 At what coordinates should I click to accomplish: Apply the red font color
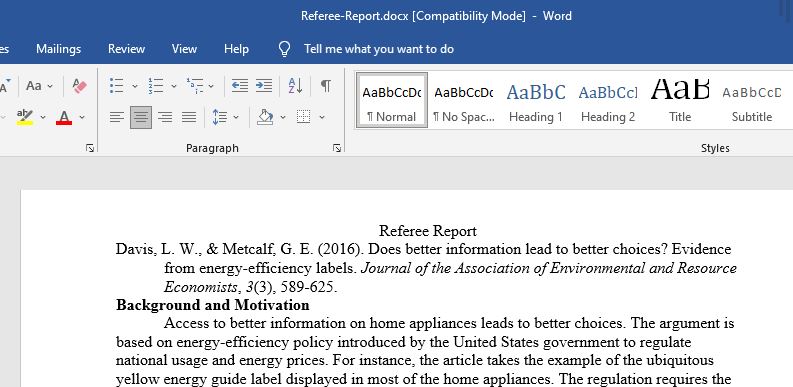click(64, 117)
